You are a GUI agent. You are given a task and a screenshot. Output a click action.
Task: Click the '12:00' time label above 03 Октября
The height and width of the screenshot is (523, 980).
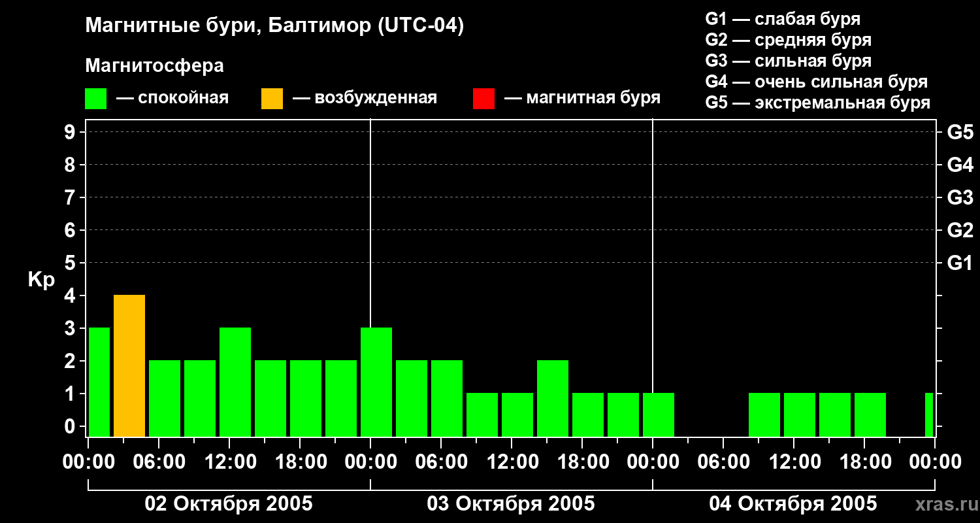512,462
